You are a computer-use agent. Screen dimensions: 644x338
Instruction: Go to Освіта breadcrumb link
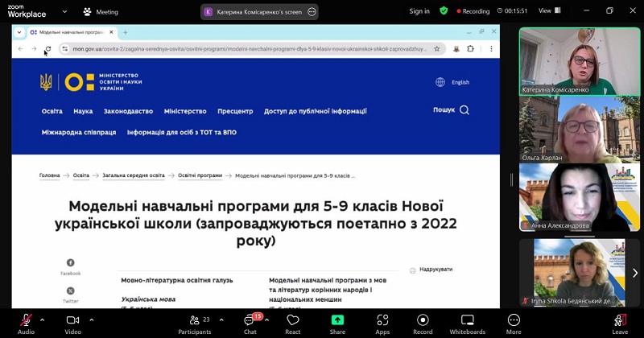click(x=81, y=175)
